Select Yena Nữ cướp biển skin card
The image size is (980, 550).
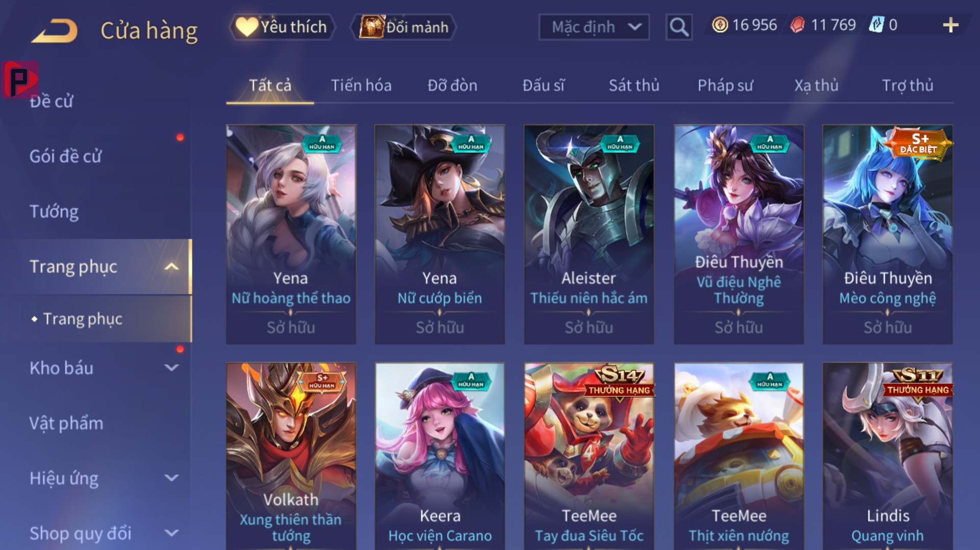tap(439, 235)
